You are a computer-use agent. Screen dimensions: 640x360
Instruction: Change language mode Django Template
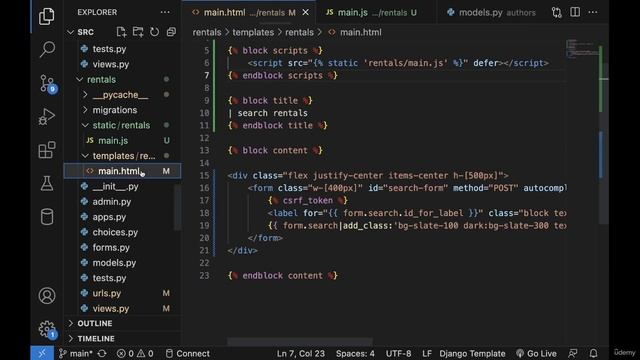[x=472, y=353]
